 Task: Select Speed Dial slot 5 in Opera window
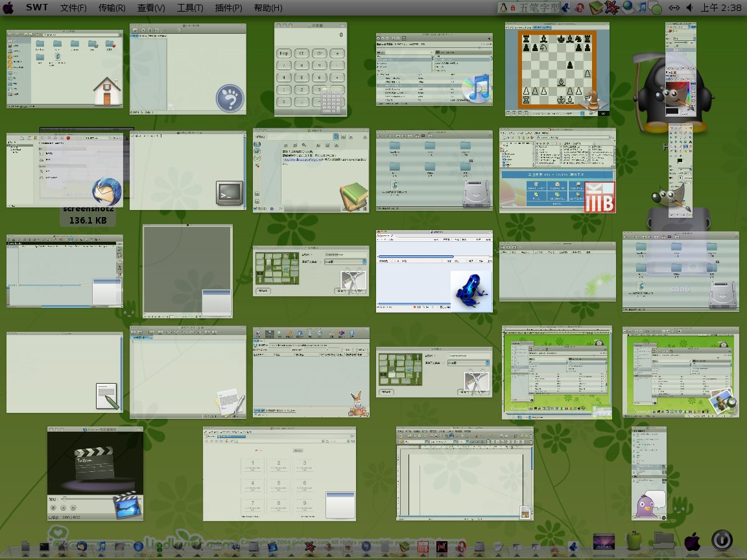(279, 485)
